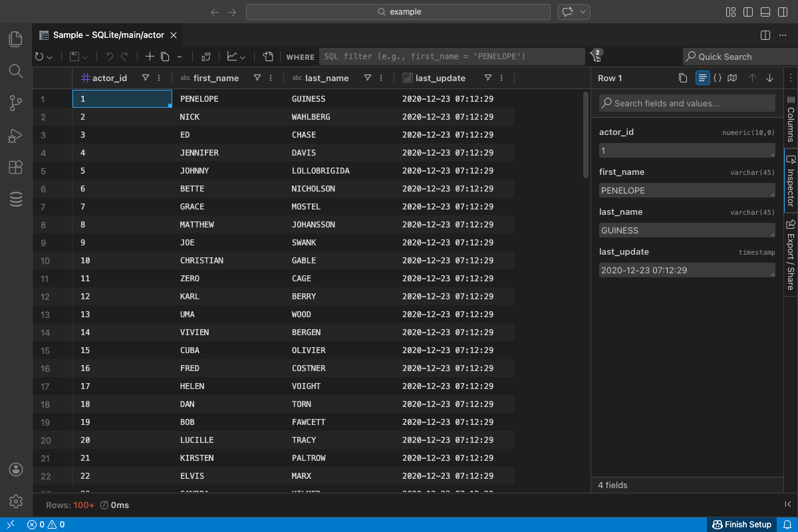Switch to the Columns side tab
798x532 pixels.
click(x=790, y=123)
